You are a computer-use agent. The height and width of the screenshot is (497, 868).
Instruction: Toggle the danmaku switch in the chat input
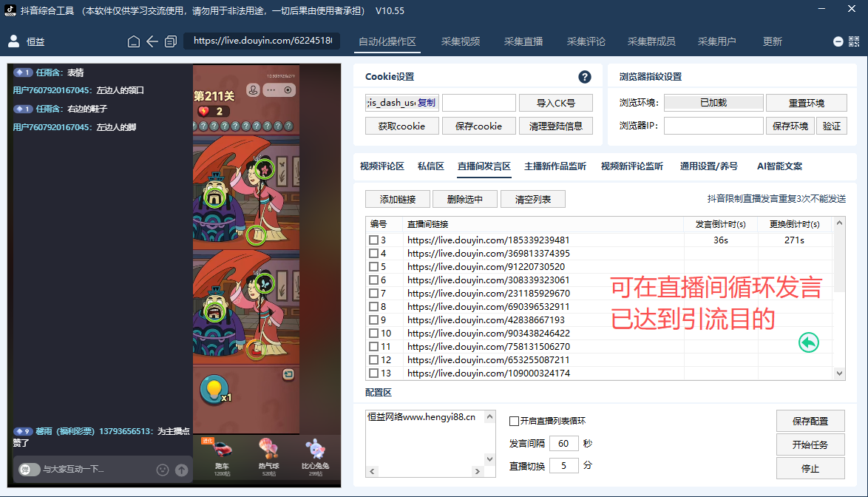click(x=29, y=470)
